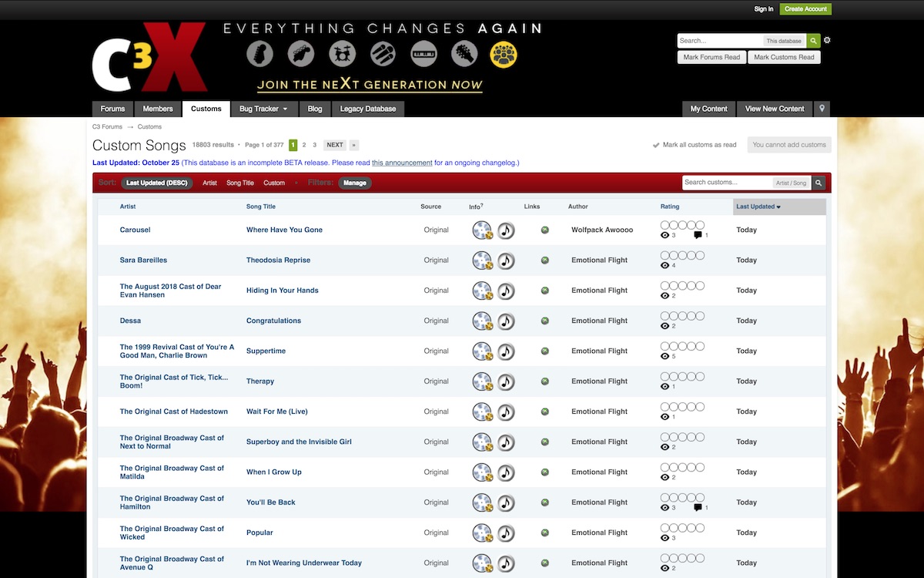Click the comment bubble icon on You'll Be Back row
Viewport: 924px width, 578px height.
pos(698,508)
